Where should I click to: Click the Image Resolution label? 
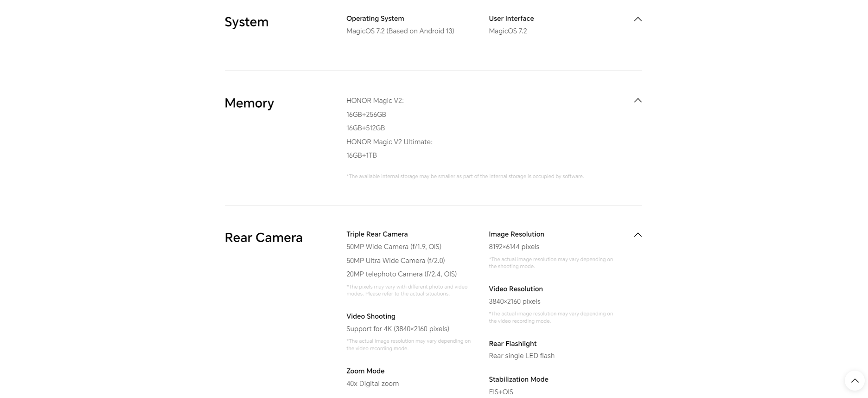click(517, 234)
